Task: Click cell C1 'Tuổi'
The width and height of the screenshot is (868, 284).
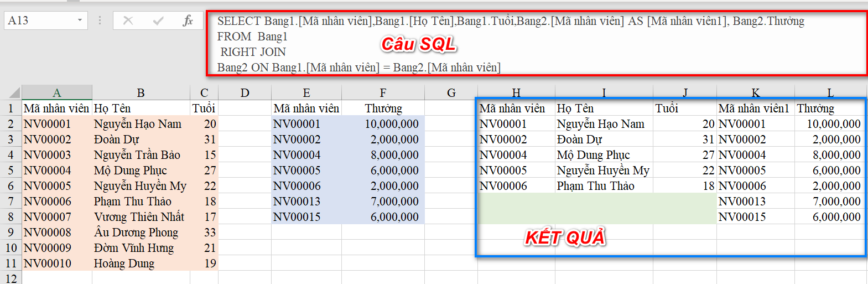Action: click(x=204, y=108)
